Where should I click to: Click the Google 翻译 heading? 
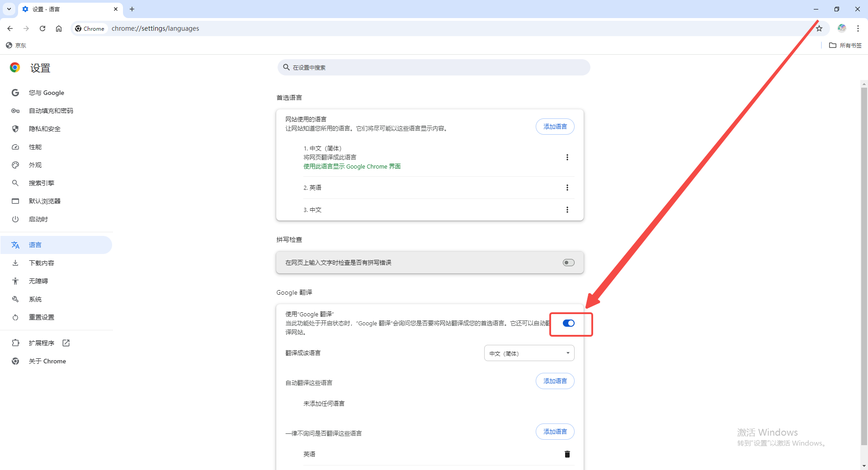point(294,292)
